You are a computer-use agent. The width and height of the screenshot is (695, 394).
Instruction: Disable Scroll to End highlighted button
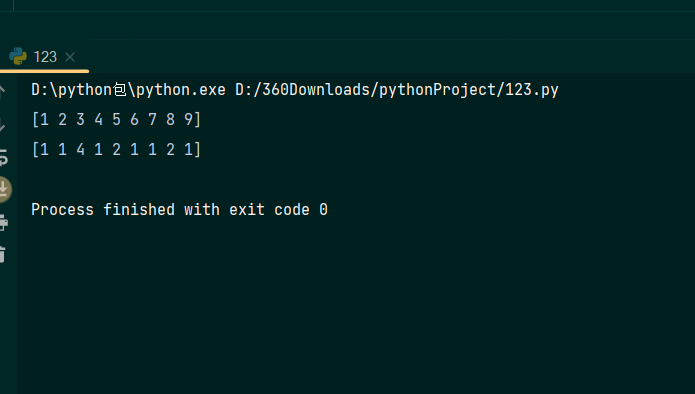(x=4, y=189)
